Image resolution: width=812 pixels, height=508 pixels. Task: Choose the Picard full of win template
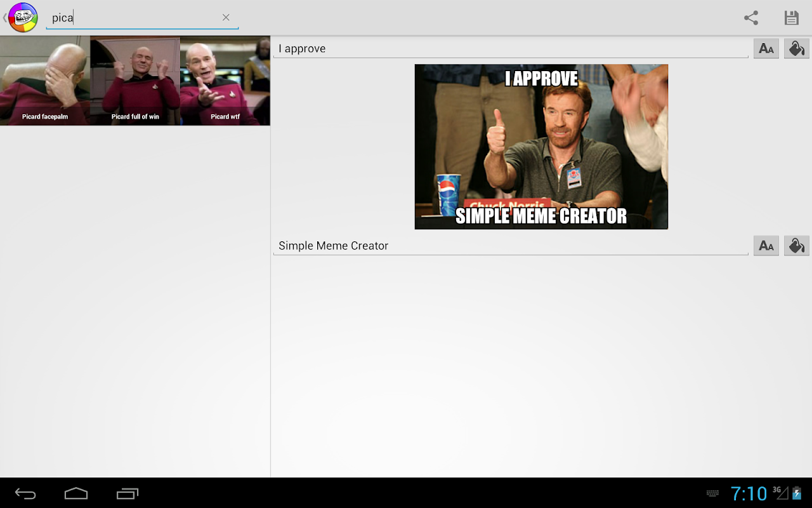point(135,81)
